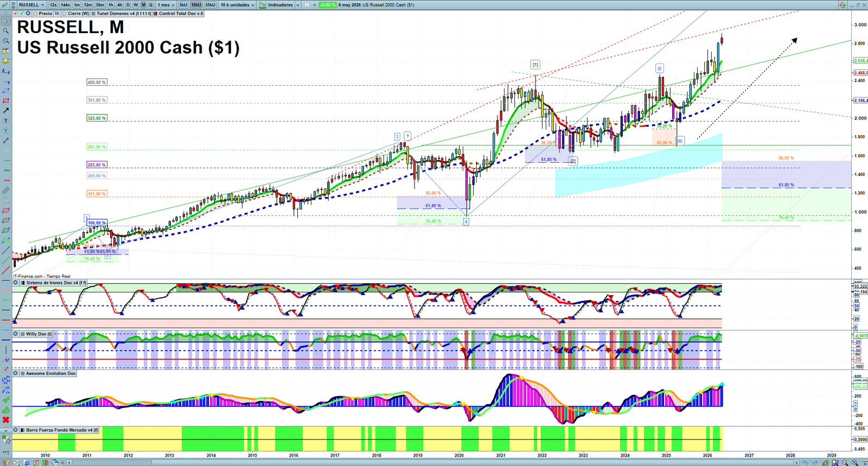Screen dimensions: 868x466
Task: Select the black arrow drawing tool
Action: [5, 111]
